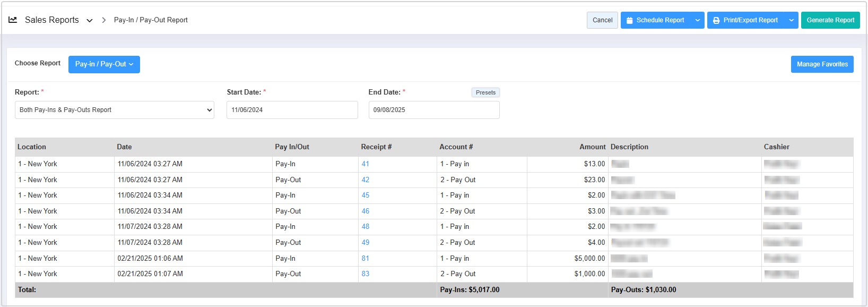The image size is (868, 307).
Task: Open the Both Pay-Ins & Pay-Outs Report select
Action: tap(114, 110)
